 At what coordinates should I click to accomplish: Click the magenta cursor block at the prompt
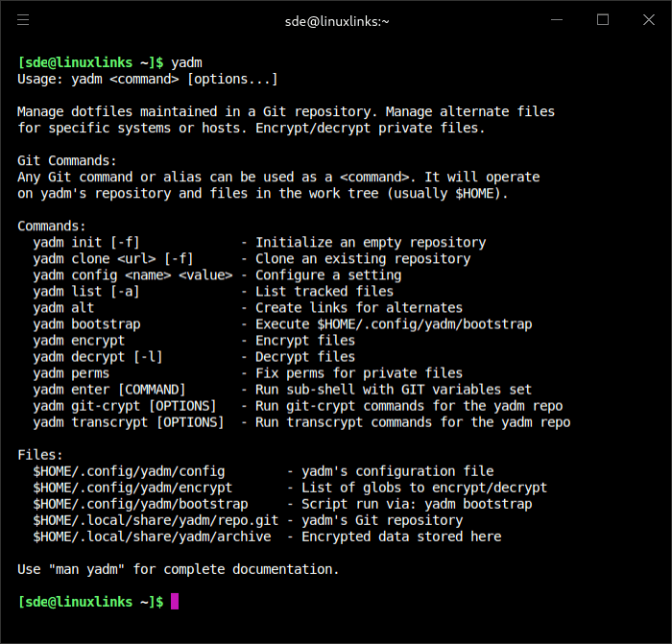175,601
